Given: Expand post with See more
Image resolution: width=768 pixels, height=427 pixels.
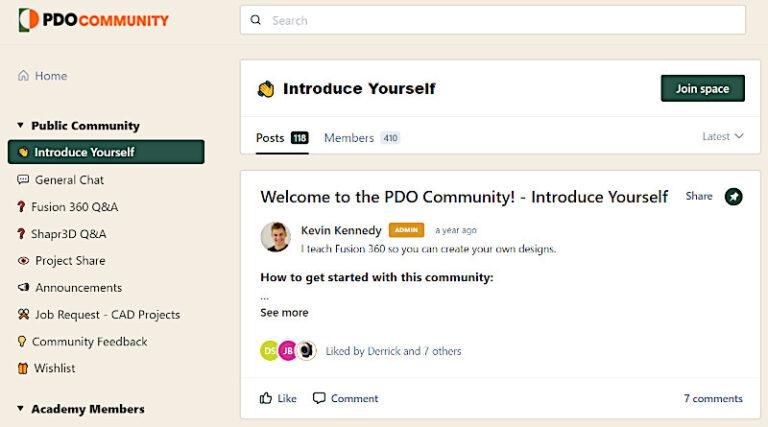Looking at the screenshot, I should pos(284,312).
